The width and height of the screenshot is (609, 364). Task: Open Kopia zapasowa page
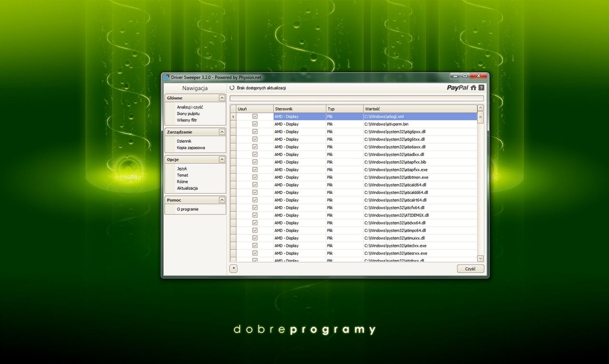(191, 148)
